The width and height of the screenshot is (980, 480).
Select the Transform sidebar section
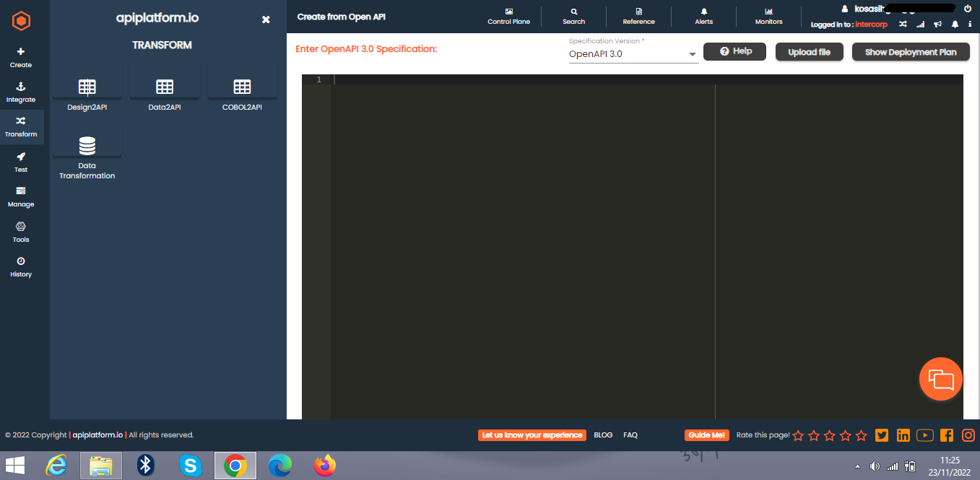click(21, 127)
